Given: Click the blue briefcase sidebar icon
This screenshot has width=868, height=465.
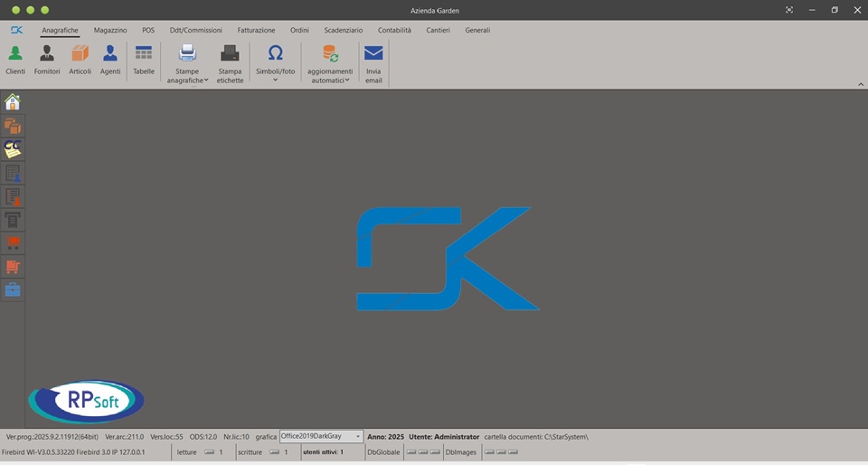Looking at the screenshot, I should click(x=13, y=290).
